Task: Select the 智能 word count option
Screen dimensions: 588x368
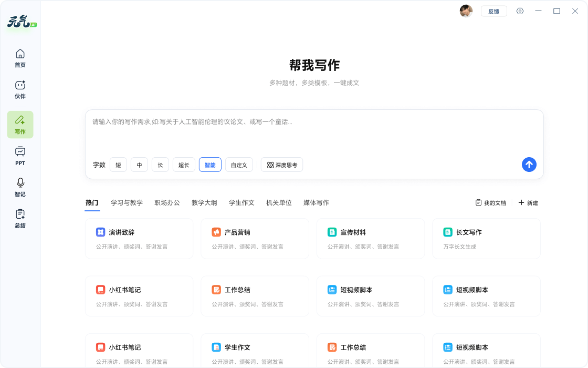Action: pyautogui.click(x=210, y=165)
